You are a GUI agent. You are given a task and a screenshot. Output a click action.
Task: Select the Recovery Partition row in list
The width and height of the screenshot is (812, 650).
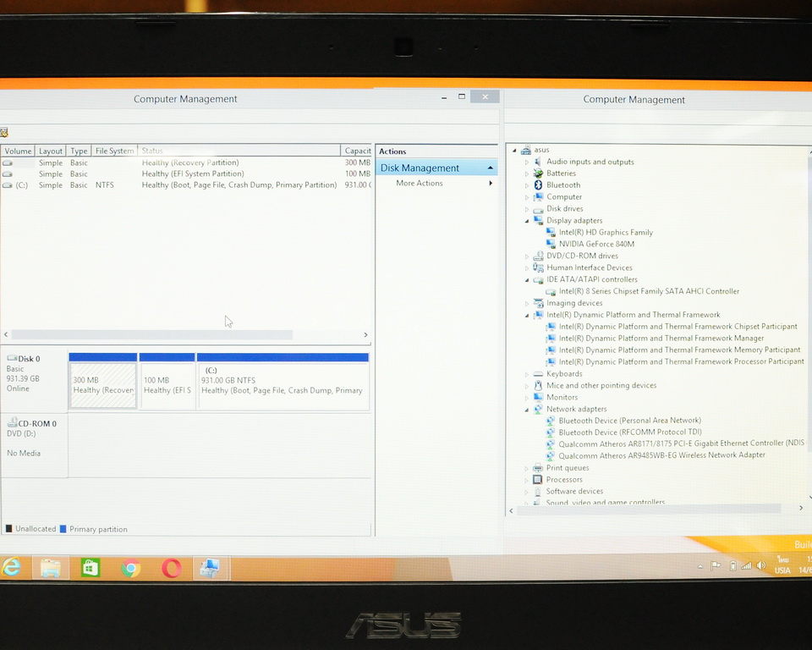point(185,162)
